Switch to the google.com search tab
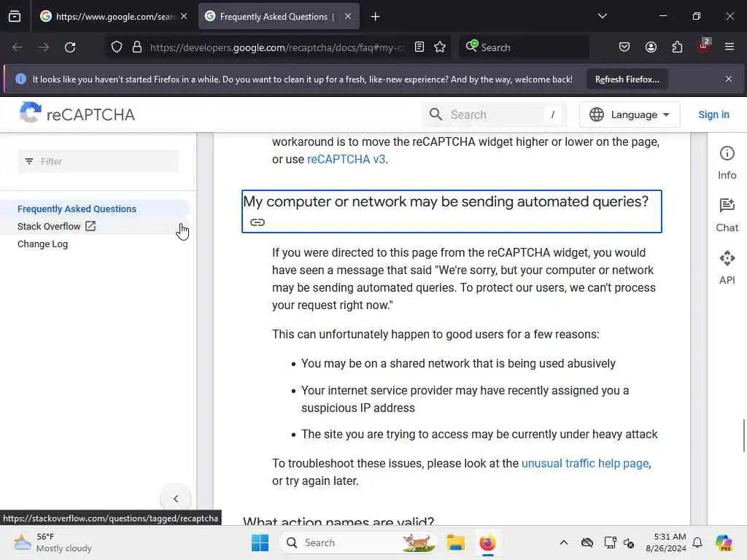Viewport: 747px width, 560px height. point(115,17)
